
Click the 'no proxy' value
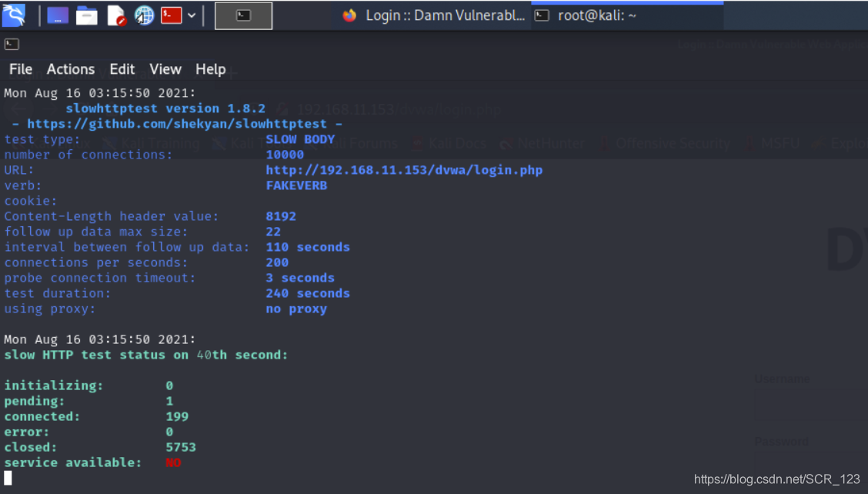[x=296, y=309]
